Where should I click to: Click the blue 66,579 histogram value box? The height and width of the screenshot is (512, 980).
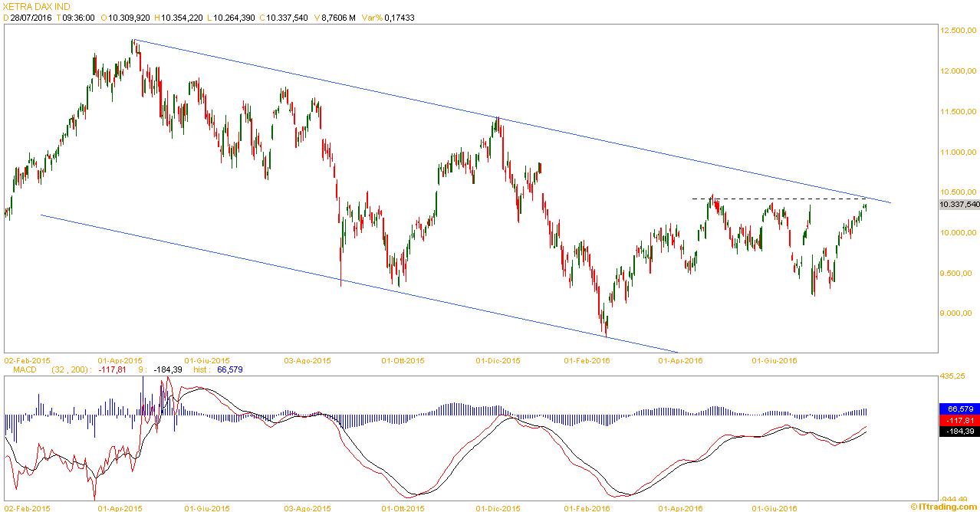[x=959, y=409]
